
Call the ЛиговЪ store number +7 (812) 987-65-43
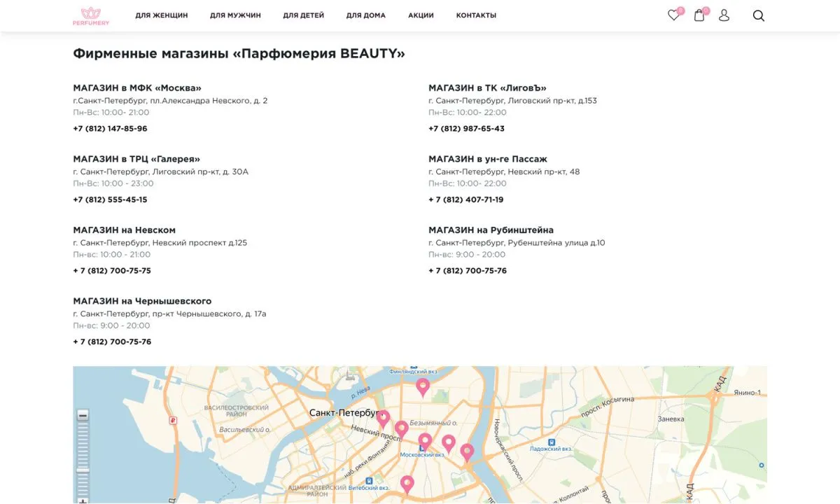coord(465,128)
